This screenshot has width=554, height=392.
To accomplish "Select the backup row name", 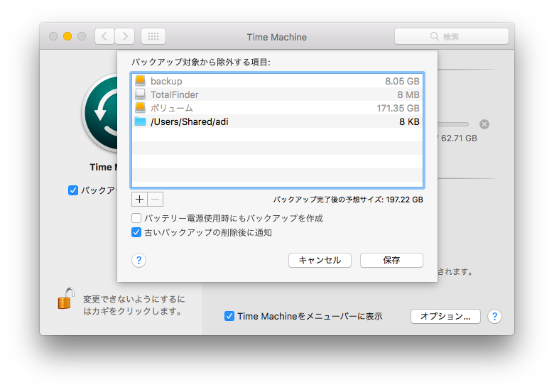I will pos(166,81).
